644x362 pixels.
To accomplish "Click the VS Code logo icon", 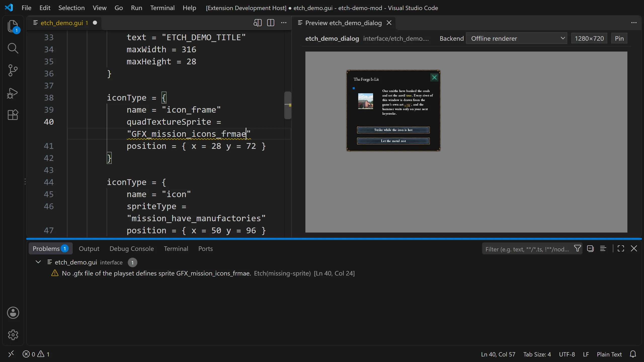I will (x=9, y=8).
